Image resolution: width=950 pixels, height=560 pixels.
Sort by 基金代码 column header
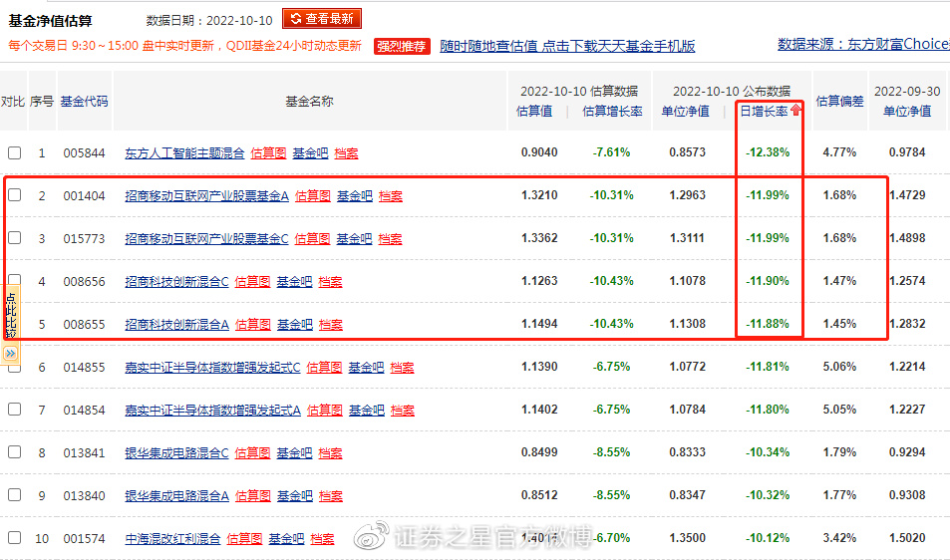coord(84,101)
